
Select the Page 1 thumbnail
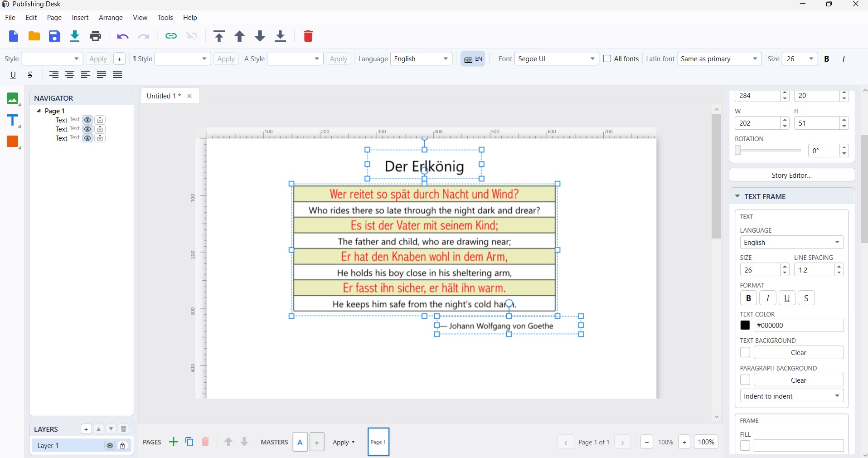[378, 442]
